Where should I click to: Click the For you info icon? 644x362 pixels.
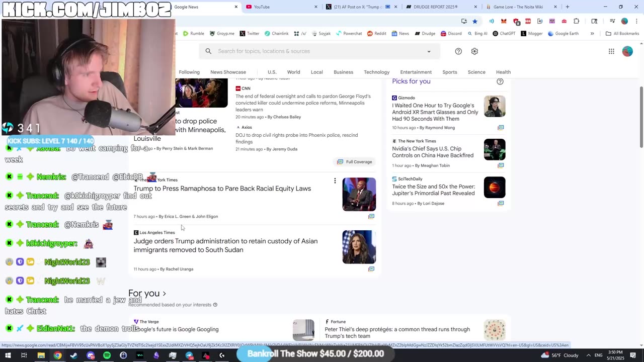[215, 305]
